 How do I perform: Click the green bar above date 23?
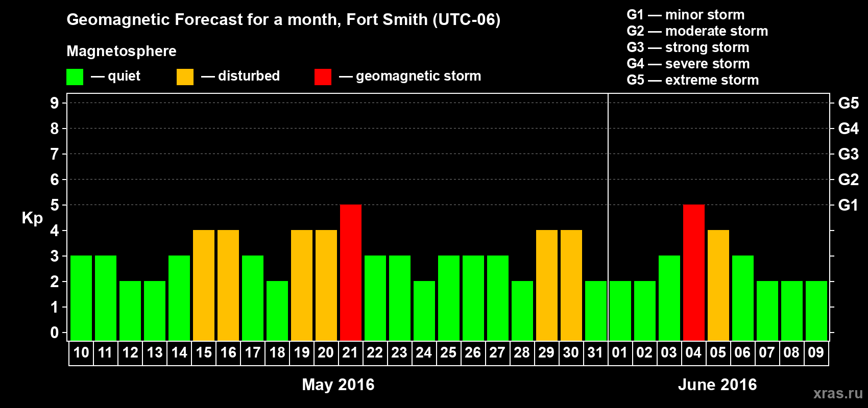pyautogui.click(x=400, y=298)
